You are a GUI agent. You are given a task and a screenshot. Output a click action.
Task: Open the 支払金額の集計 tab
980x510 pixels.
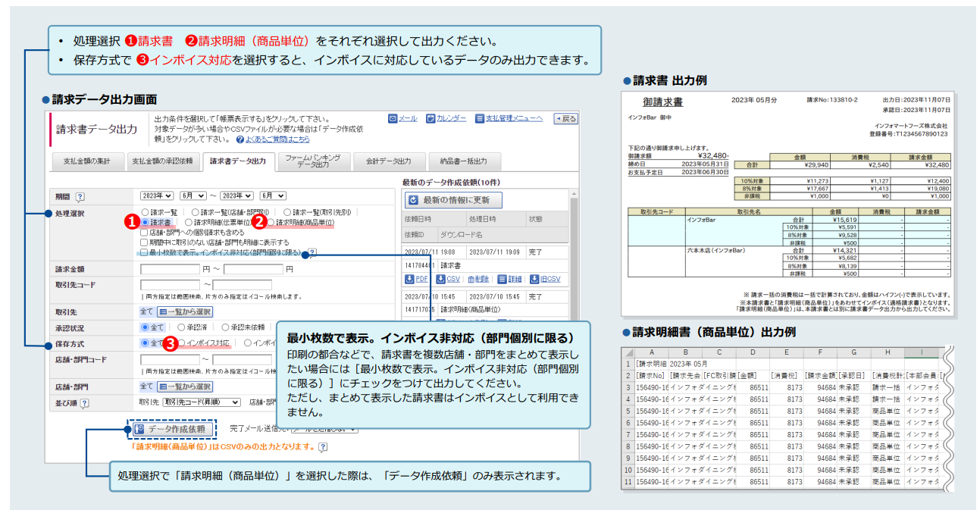click(86, 161)
